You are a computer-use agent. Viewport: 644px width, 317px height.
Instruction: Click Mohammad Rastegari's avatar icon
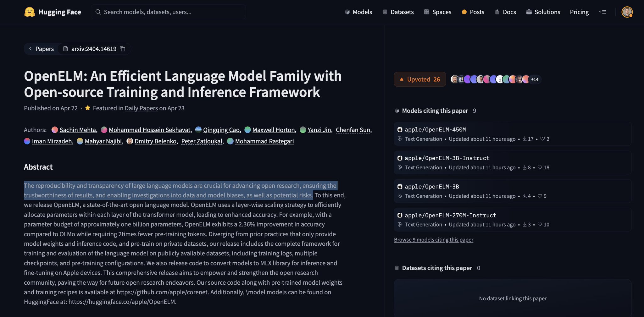[230, 141]
